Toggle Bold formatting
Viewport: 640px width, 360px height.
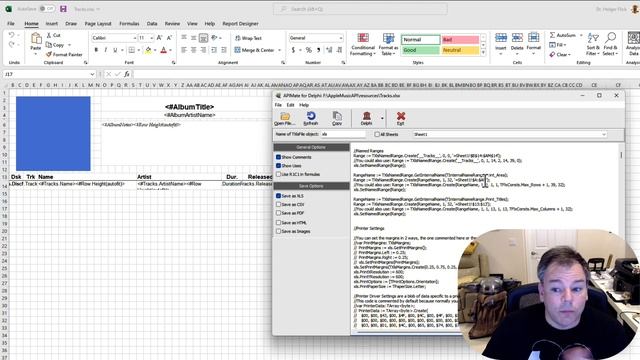tap(96, 50)
